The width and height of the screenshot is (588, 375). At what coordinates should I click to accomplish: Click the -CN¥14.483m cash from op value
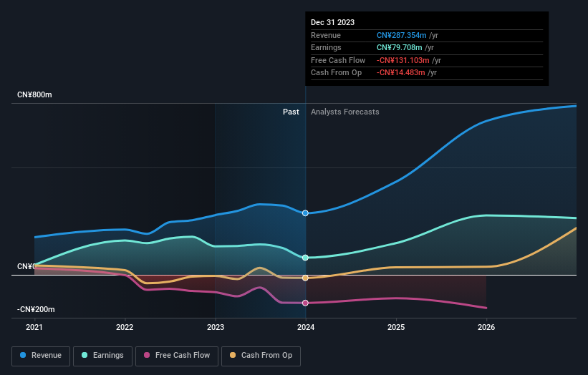click(x=401, y=73)
